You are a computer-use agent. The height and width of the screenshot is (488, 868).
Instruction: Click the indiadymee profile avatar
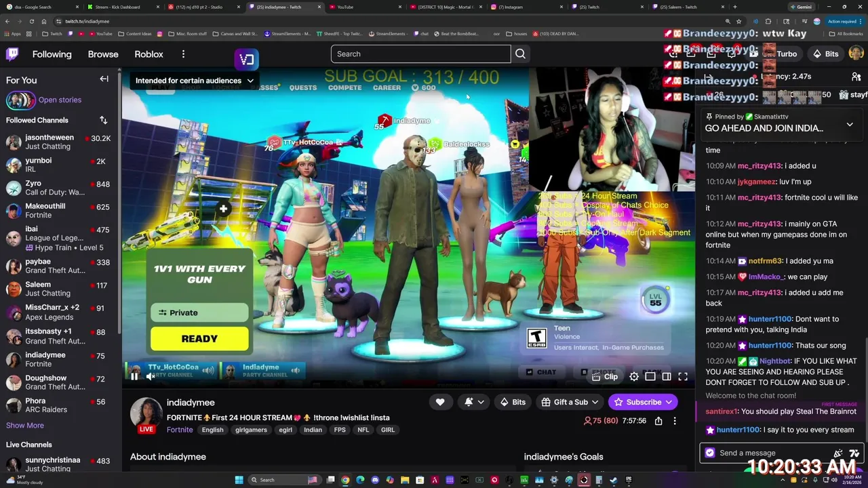pos(146,413)
